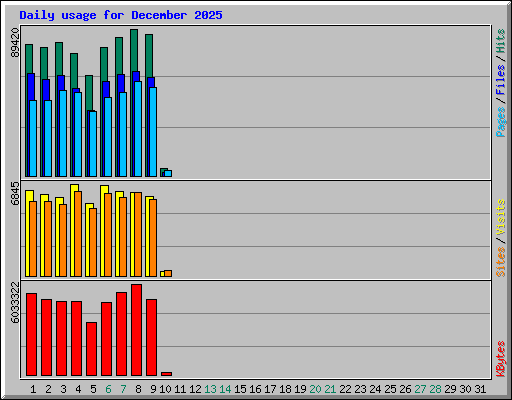The width and height of the screenshot is (512, 400).
Task: Click day label 23 on the axis
Action: 360,389
